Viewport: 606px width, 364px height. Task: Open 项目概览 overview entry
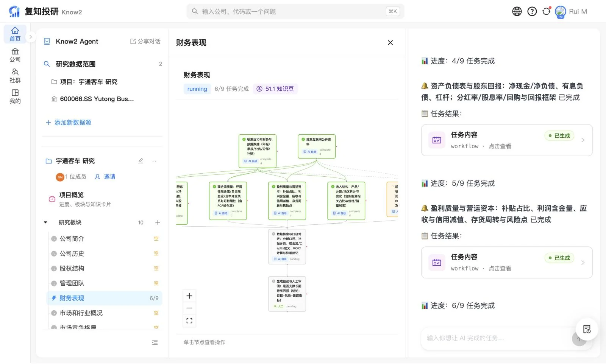click(102, 199)
